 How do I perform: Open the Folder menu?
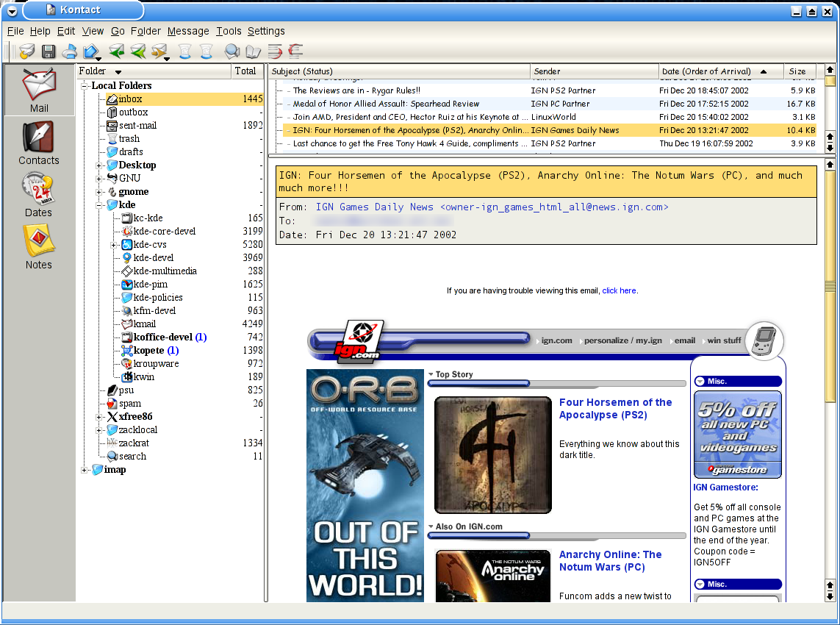(146, 31)
